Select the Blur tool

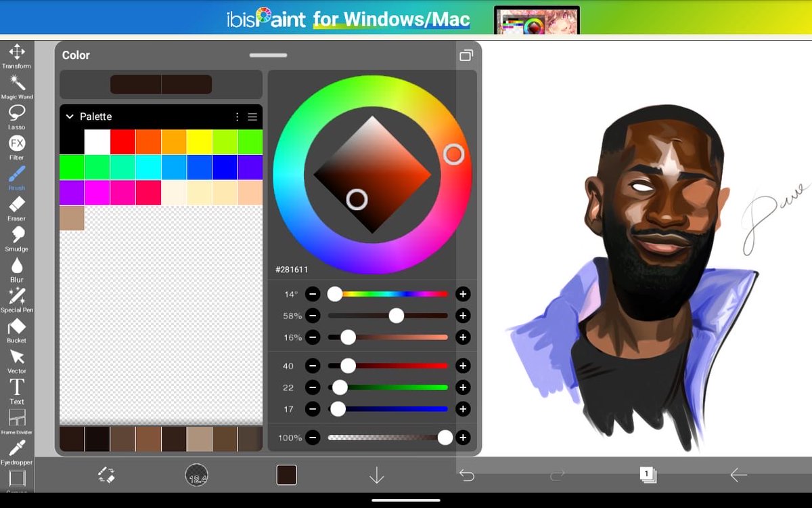pyautogui.click(x=17, y=270)
